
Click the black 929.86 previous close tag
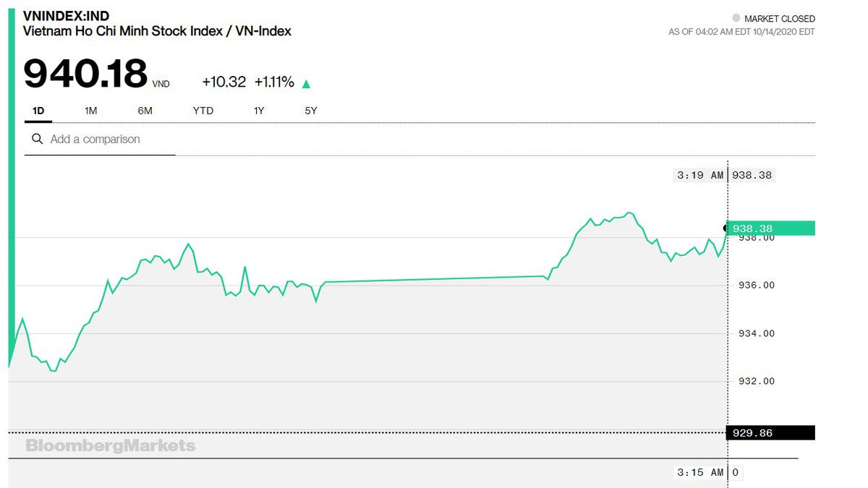pyautogui.click(x=770, y=433)
